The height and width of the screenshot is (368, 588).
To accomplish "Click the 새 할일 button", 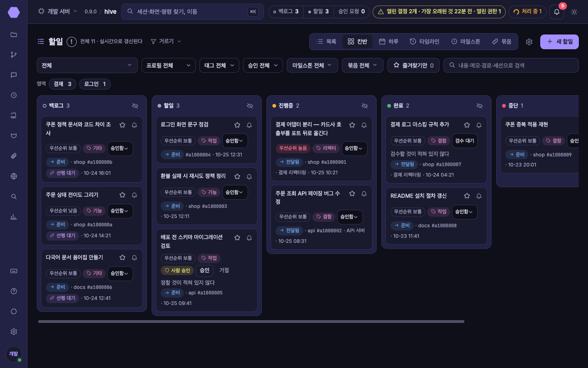I will (x=560, y=42).
